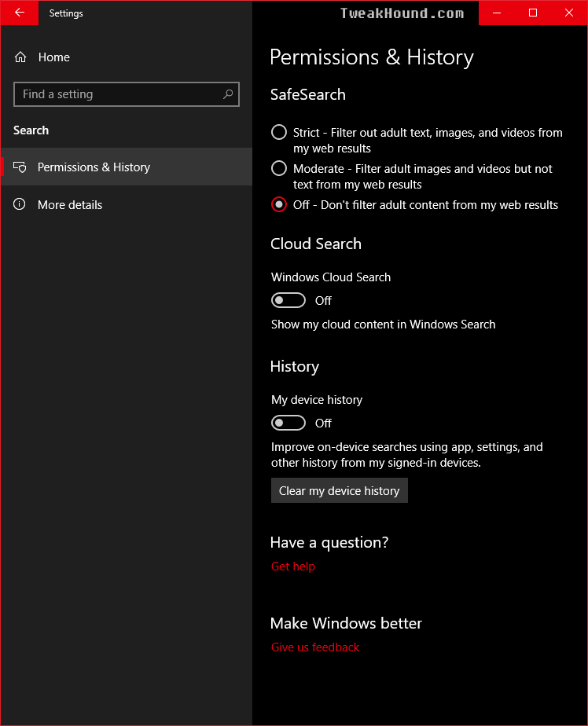Close the Settings window
Viewport: 588px width, 726px height.
pyautogui.click(x=569, y=13)
